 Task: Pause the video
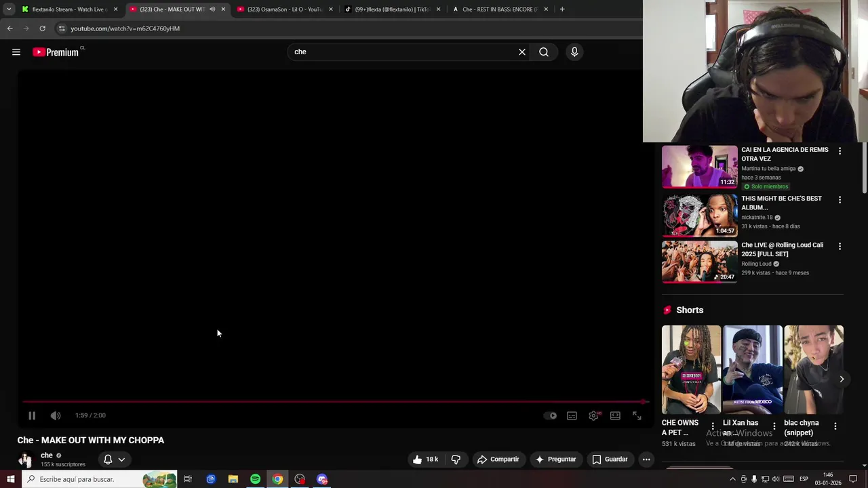[32, 415]
